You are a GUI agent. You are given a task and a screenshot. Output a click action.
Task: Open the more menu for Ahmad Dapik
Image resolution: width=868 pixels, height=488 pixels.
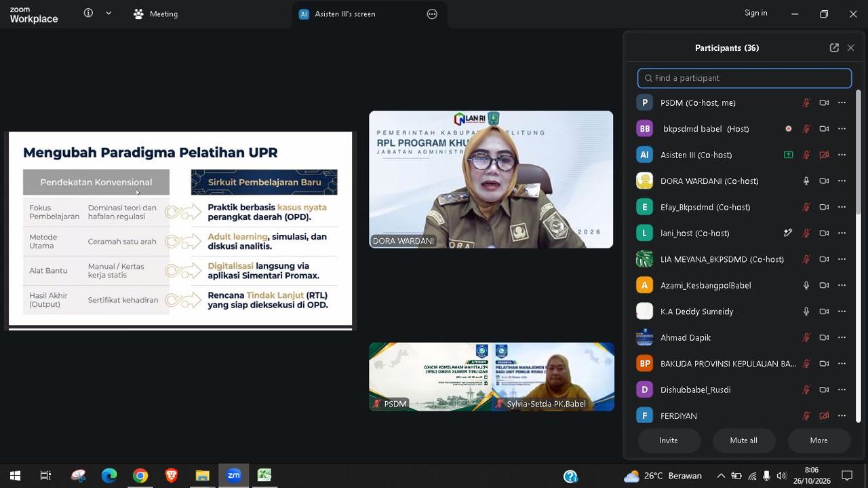pos(842,337)
